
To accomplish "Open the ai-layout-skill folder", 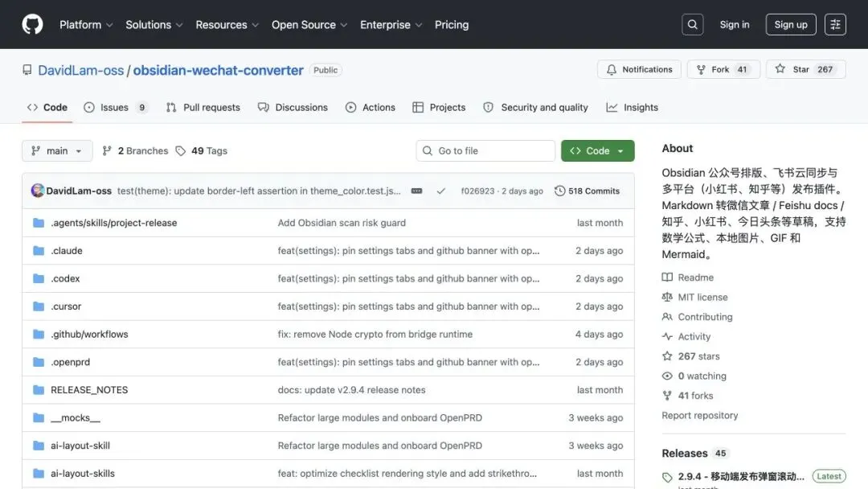I will tap(80, 446).
